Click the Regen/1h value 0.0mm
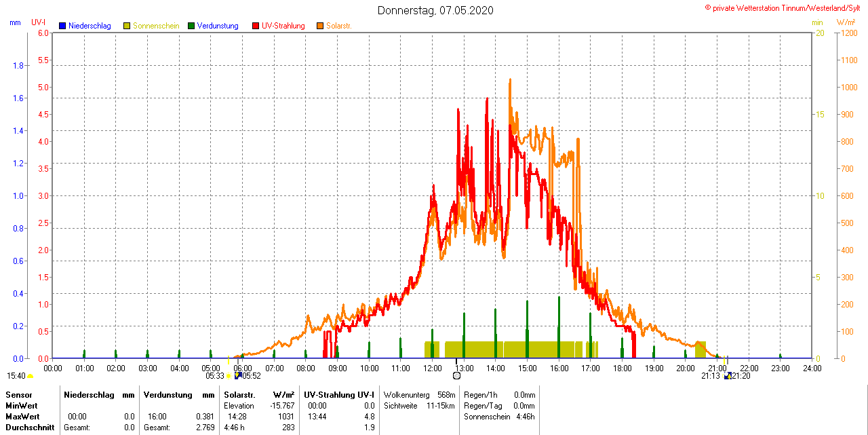 point(525,395)
